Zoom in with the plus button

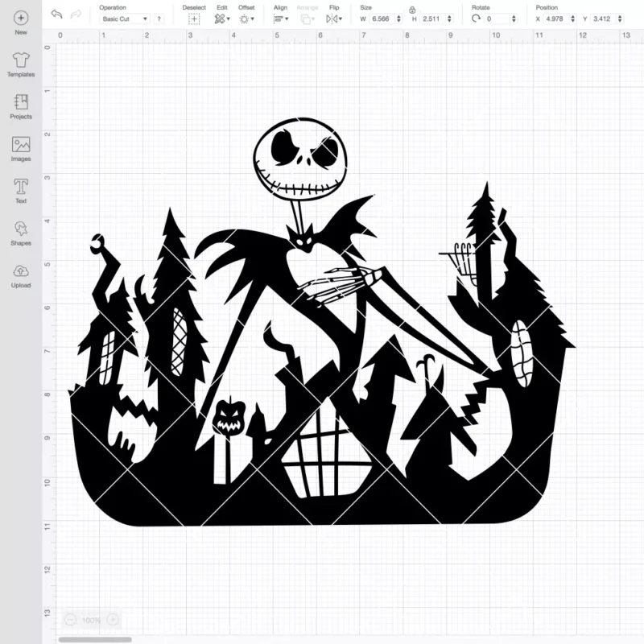click(113, 620)
